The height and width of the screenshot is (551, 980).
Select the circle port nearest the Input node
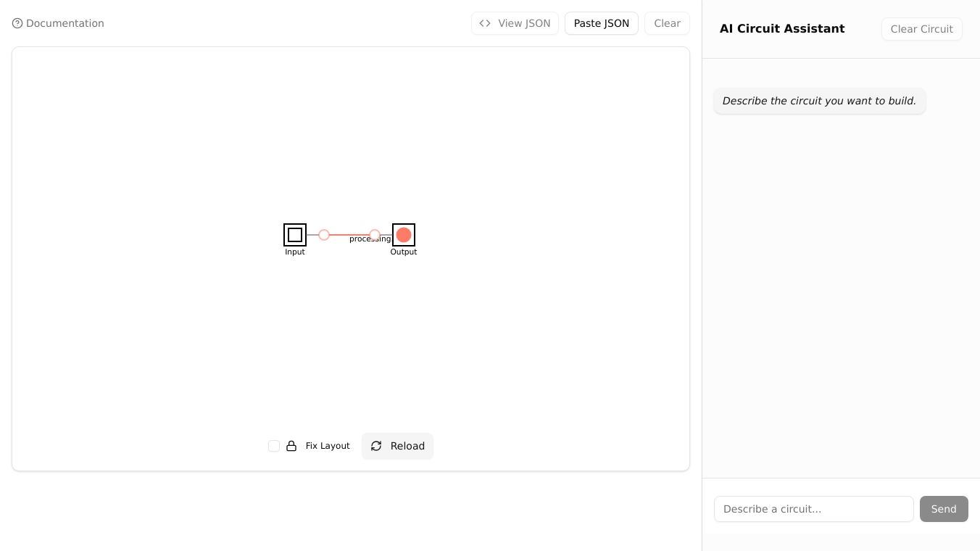tap(324, 235)
